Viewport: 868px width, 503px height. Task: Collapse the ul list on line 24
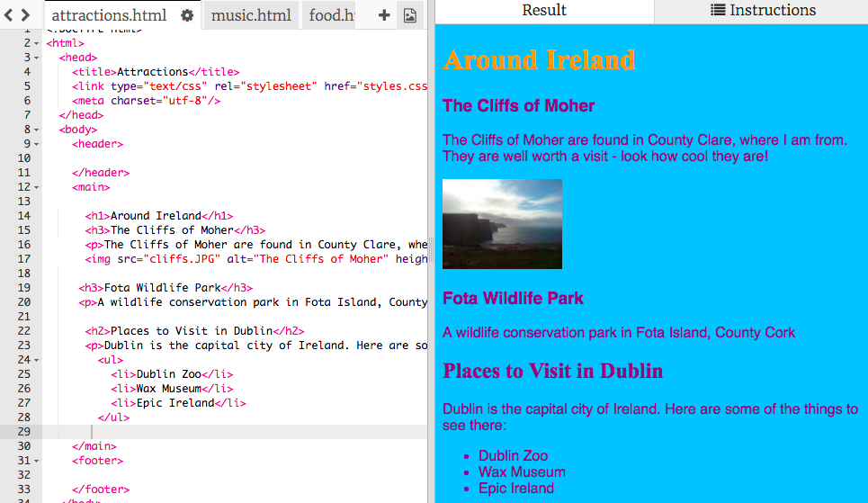[36, 360]
